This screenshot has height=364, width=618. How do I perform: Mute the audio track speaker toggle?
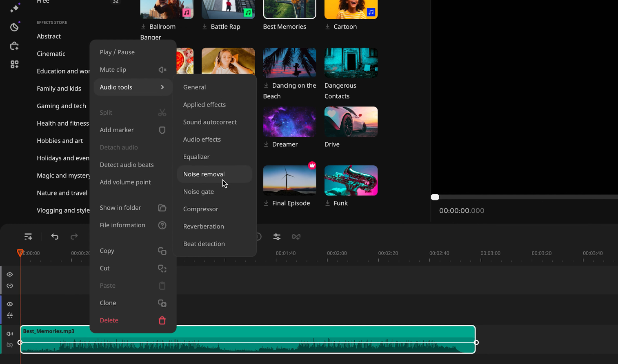(10, 334)
